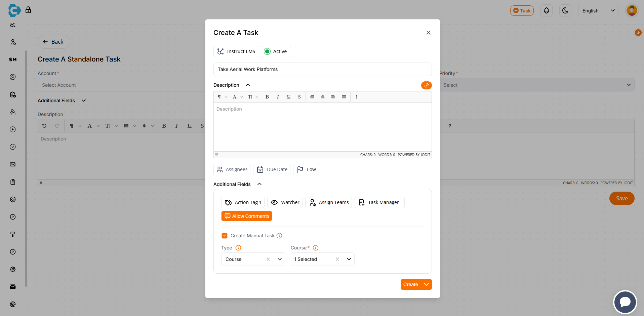This screenshot has width=644, height=316.
Task: Open the Create button split dropdown arrow
Action: click(427, 284)
